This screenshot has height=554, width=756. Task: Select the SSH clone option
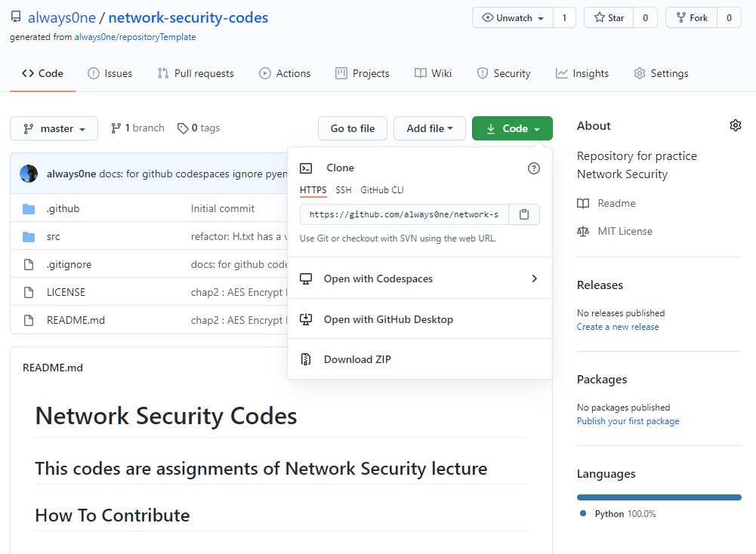[x=344, y=190]
